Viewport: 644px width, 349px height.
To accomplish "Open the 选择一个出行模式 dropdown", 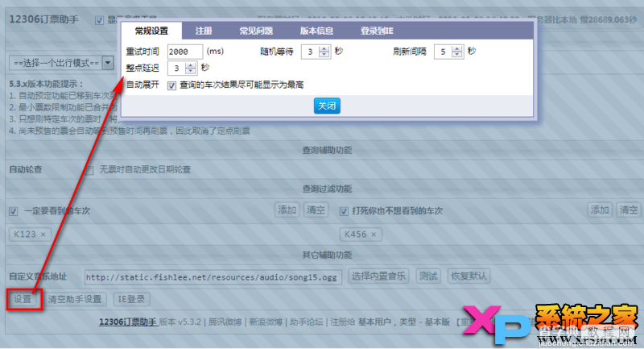I will (x=61, y=64).
